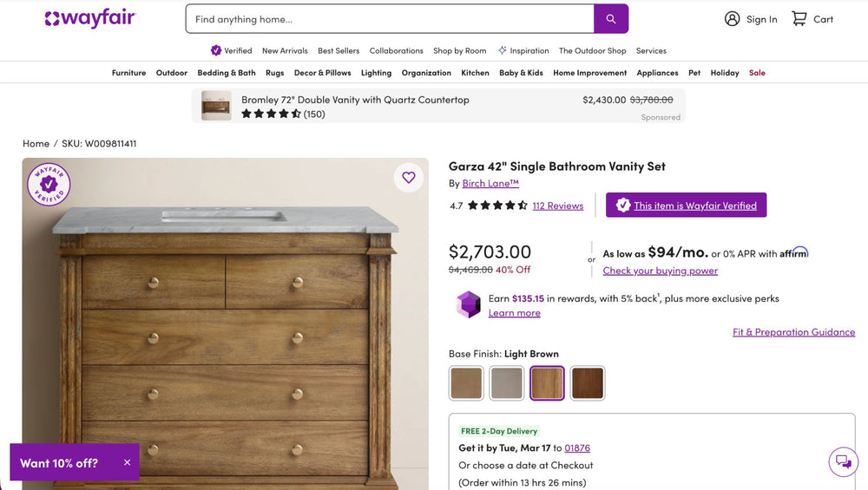Open the Bedding & Bath menu
This screenshot has height=490, width=868.
227,73
